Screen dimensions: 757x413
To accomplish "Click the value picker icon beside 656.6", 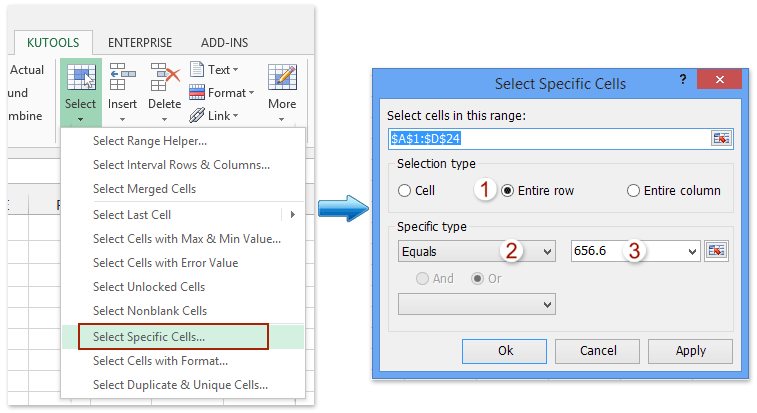I will (x=716, y=251).
